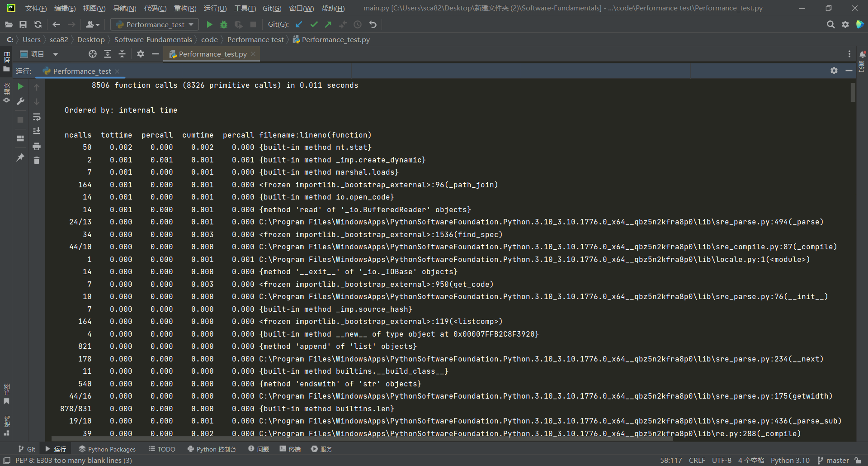
Task: Toggle scroll to end of output
Action: point(37,131)
